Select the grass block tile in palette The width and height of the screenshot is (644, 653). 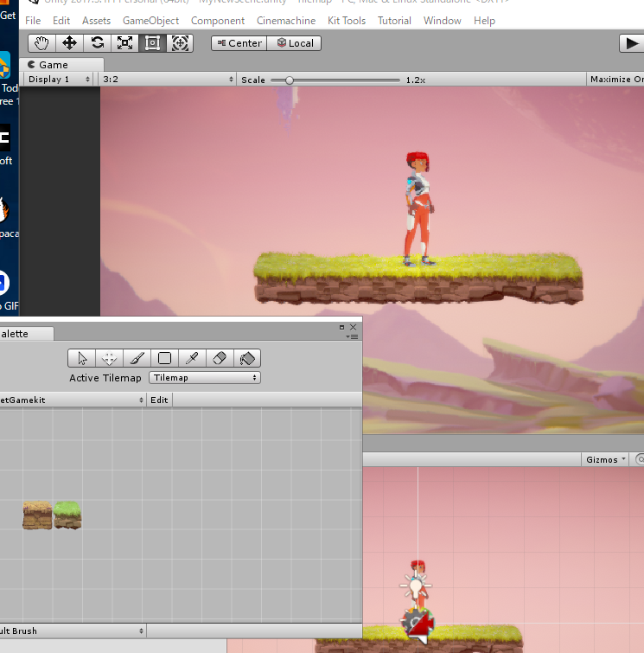pyautogui.click(x=67, y=515)
